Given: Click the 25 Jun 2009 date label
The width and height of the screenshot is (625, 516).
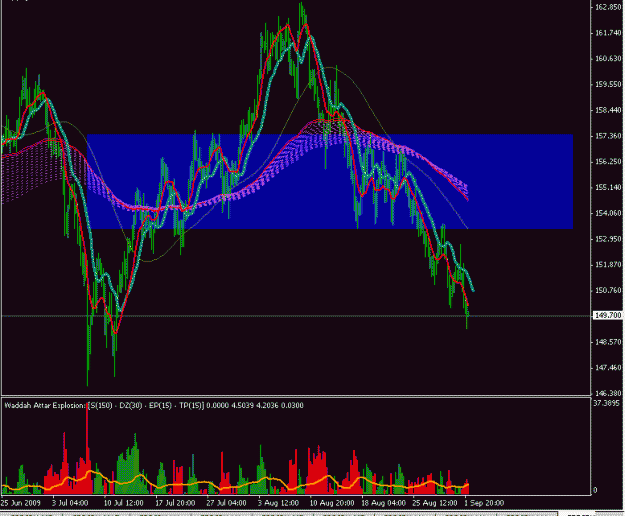Looking at the screenshot, I should (21, 503).
